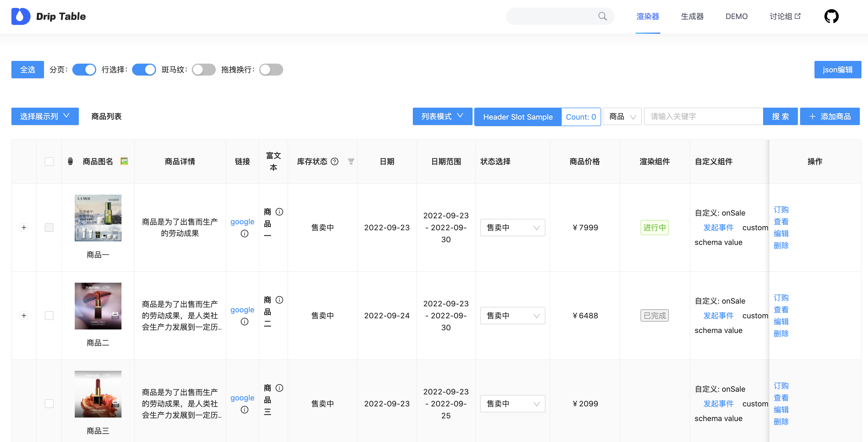Viewport: 868px width, 442px height.
Task: Click the help question mark next to 库存状态
Action: pyautogui.click(x=335, y=161)
